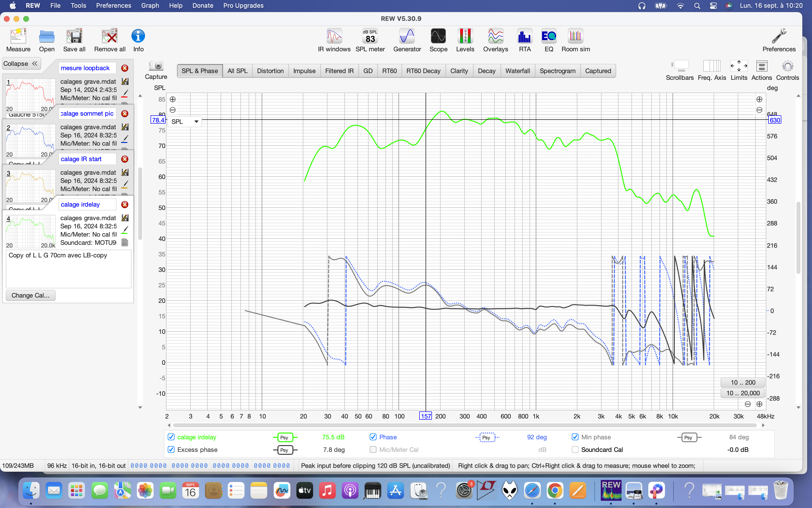Open the Room sim tool
Screen dimensions: 812x508
pos(576,40)
